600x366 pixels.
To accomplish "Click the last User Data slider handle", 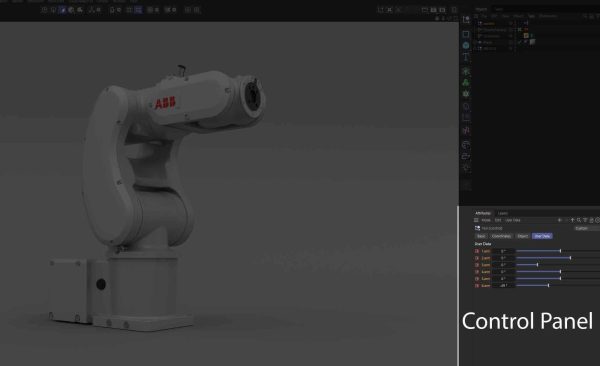I will [549, 286].
